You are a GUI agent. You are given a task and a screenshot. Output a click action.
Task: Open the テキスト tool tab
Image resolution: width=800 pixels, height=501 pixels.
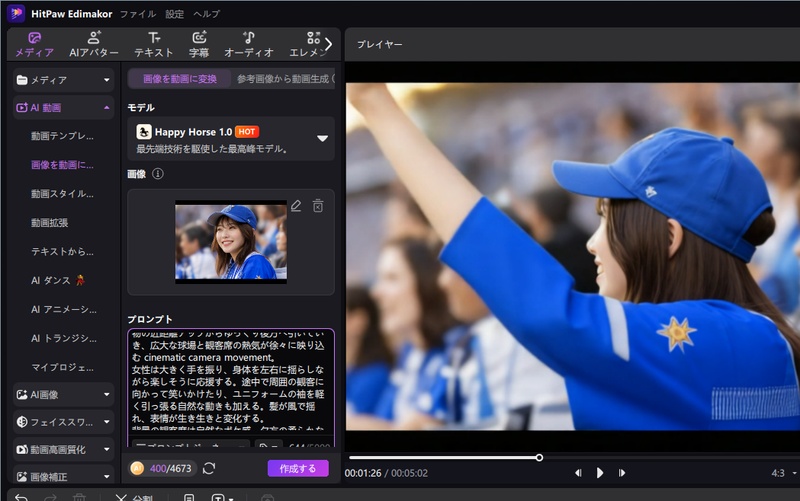[154, 44]
